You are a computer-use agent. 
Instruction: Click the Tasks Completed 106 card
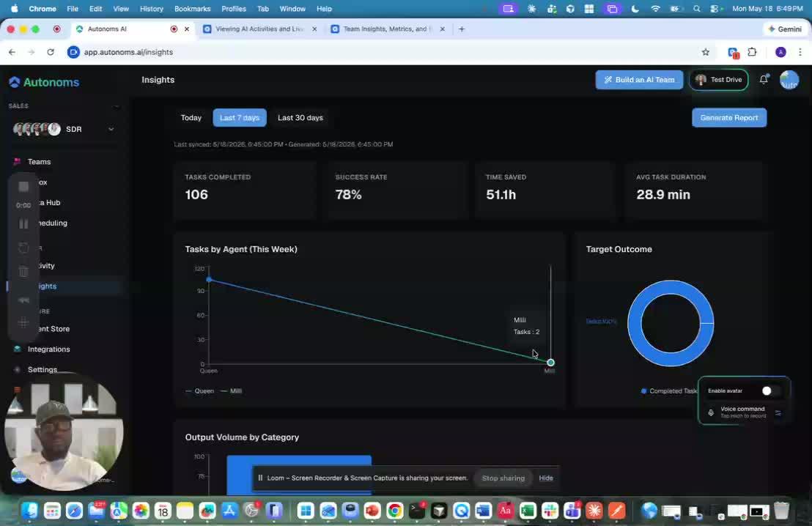[x=245, y=190]
